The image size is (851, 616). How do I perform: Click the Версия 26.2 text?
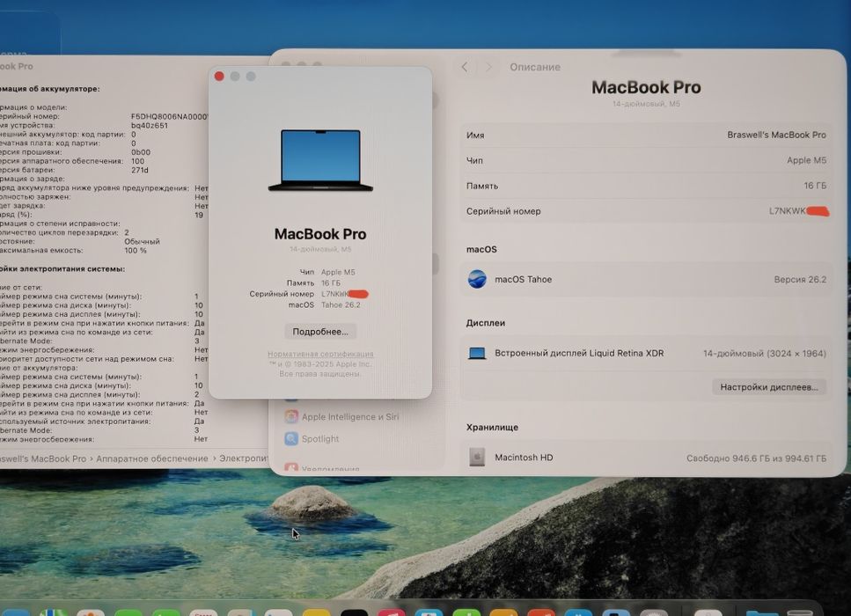(800, 280)
